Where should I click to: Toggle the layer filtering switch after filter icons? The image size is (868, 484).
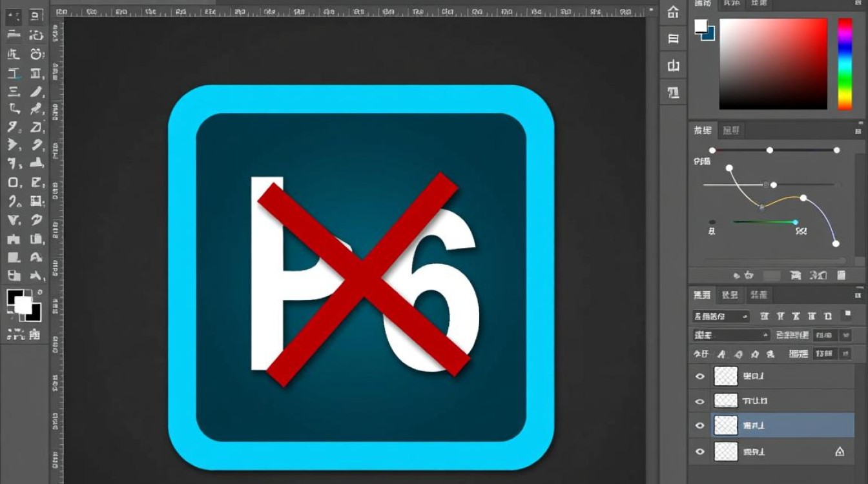pyautogui.click(x=846, y=315)
